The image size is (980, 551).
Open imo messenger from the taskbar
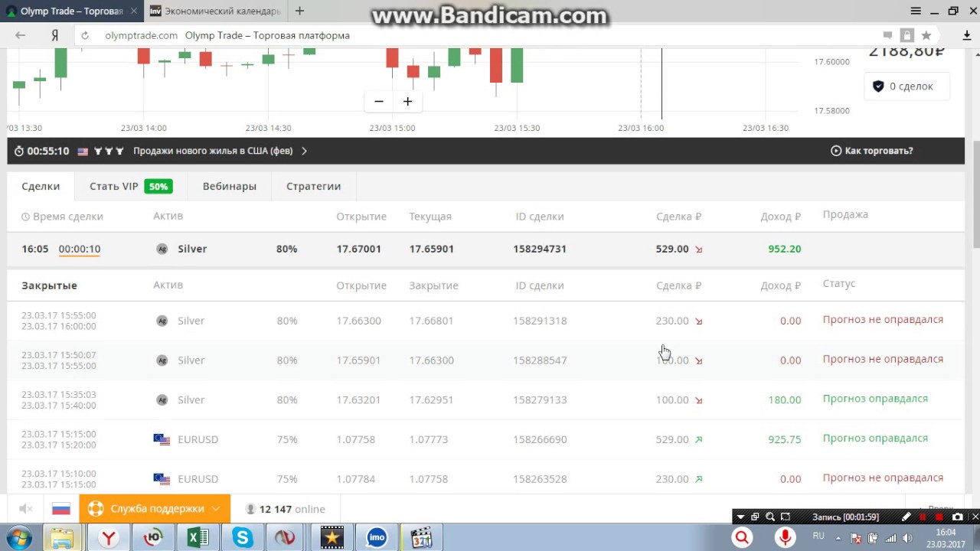point(377,538)
